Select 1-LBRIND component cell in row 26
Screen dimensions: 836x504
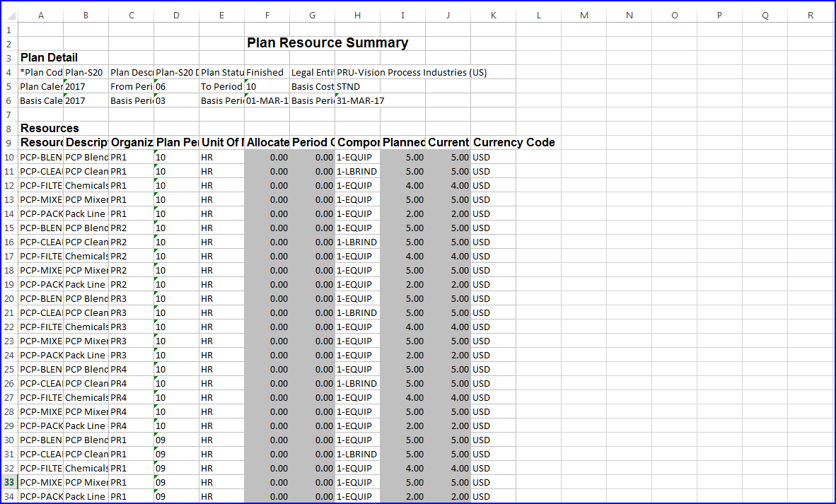click(x=357, y=384)
